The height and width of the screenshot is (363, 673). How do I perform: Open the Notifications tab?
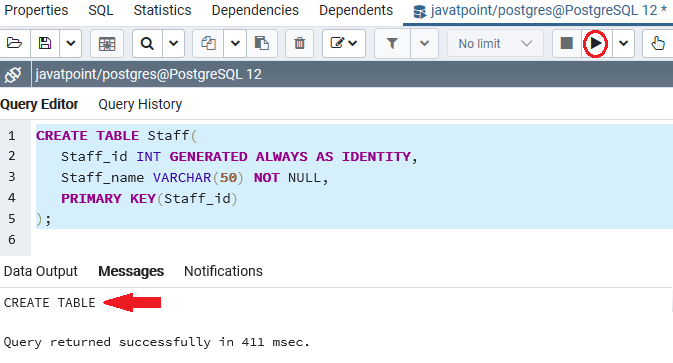[223, 271]
